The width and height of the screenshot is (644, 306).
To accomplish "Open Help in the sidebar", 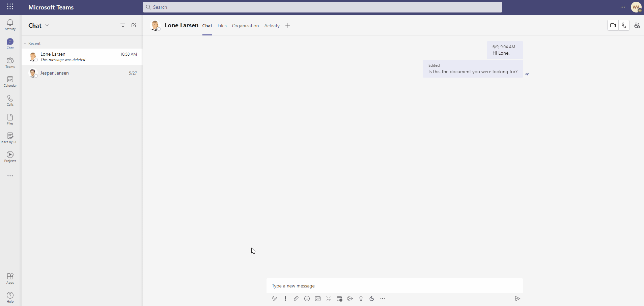I will (x=10, y=298).
